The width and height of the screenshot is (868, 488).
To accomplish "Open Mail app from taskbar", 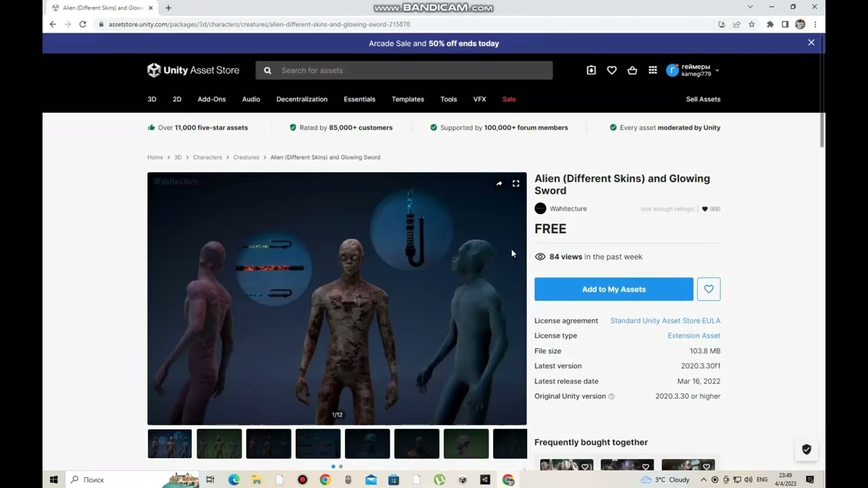I will [371, 480].
